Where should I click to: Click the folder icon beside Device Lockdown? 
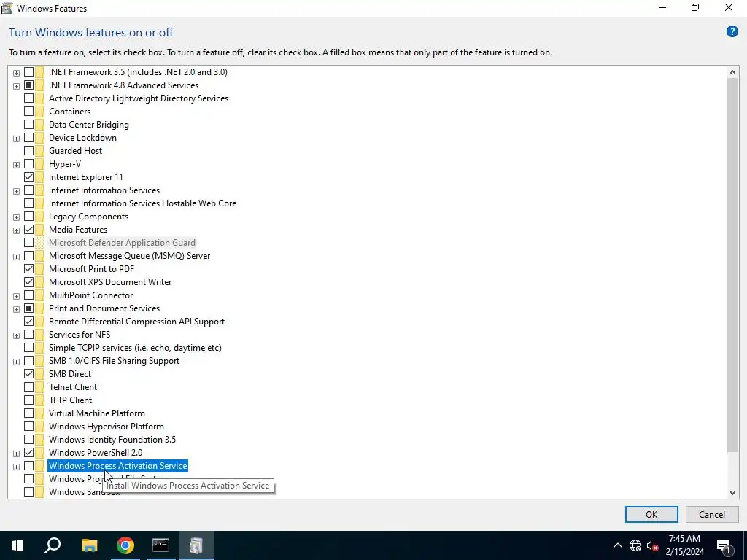[x=39, y=138]
